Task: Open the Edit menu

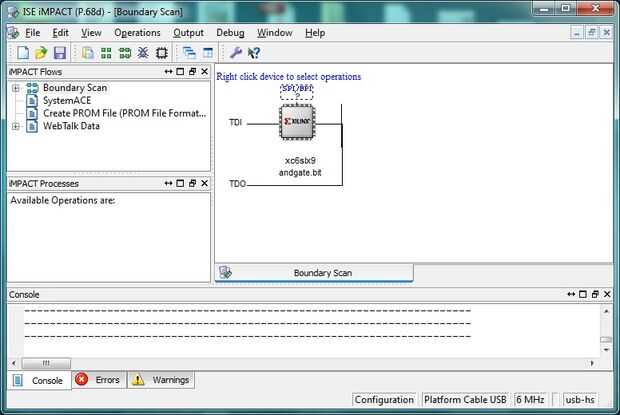Action: [60, 33]
